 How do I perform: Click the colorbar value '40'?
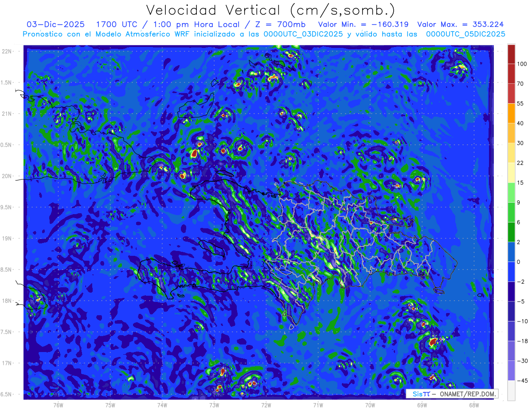click(x=520, y=123)
